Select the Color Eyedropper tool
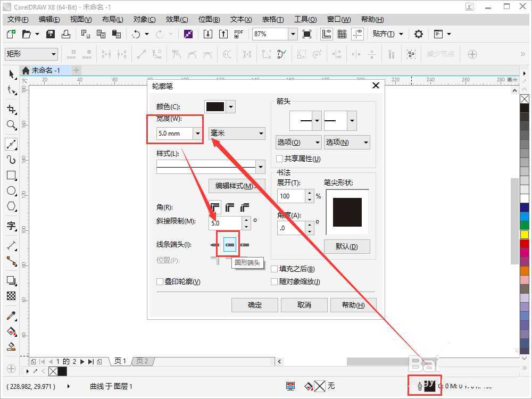 (12, 315)
